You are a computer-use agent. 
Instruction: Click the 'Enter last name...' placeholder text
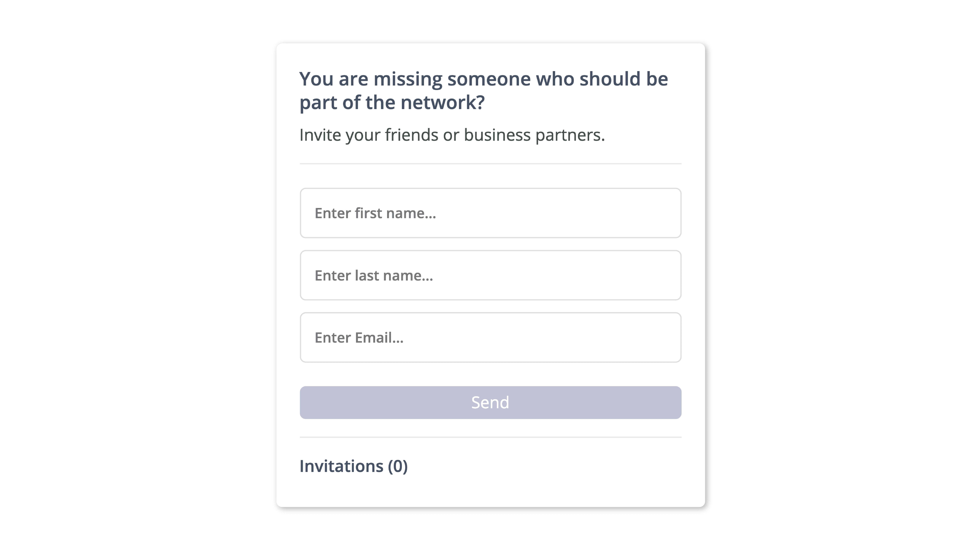[x=374, y=275]
